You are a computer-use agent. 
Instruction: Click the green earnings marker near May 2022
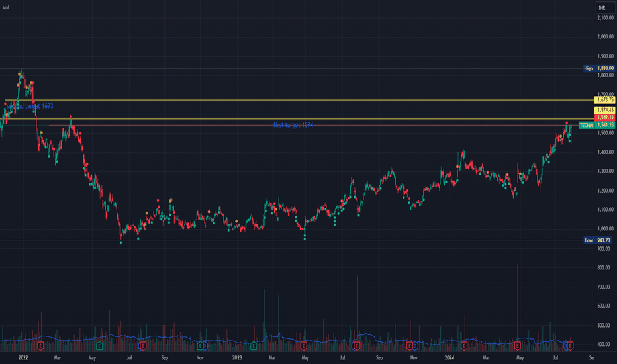[x=99, y=346]
